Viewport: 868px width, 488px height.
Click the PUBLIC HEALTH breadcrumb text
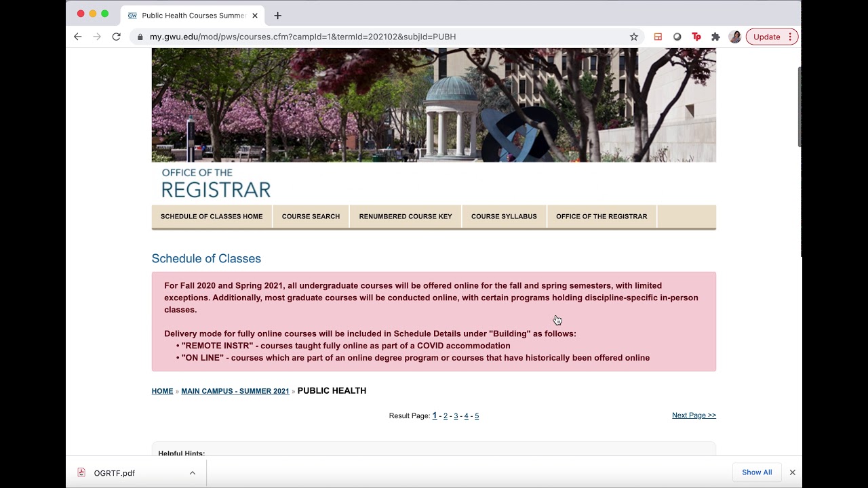[x=332, y=390]
